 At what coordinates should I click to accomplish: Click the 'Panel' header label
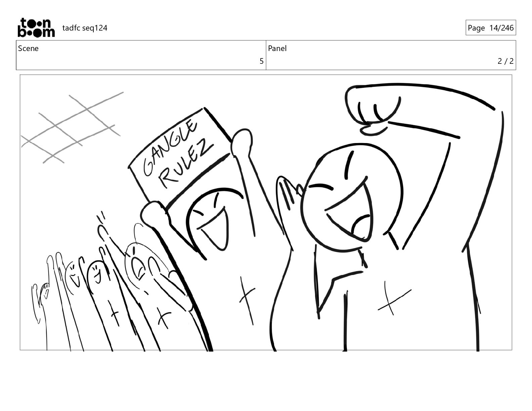tap(277, 48)
